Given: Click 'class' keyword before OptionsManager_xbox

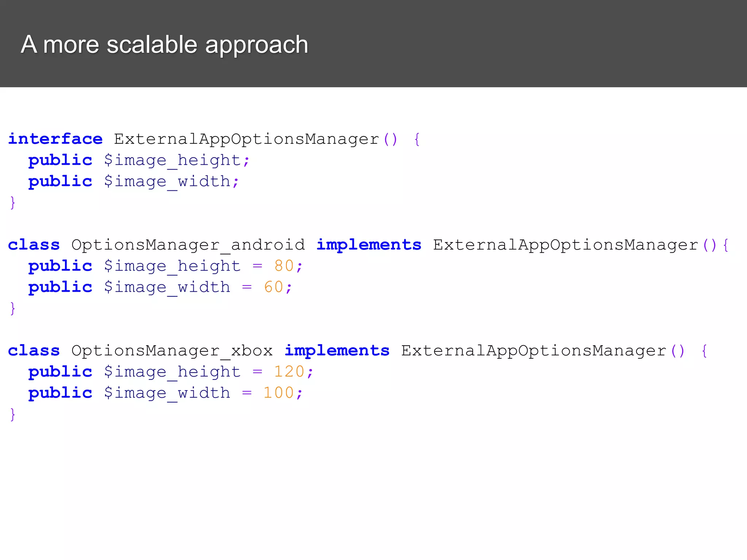Looking at the screenshot, I should [x=34, y=351].
